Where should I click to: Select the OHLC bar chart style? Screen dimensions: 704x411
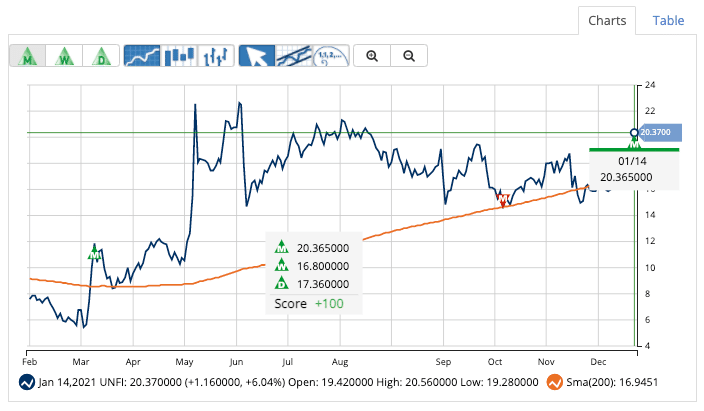(216, 56)
